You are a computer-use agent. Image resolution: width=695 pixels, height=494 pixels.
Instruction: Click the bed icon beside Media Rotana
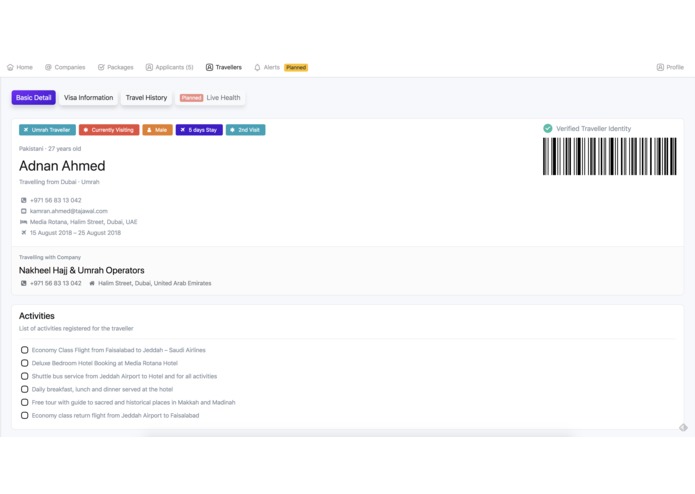click(x=23, y=222)
